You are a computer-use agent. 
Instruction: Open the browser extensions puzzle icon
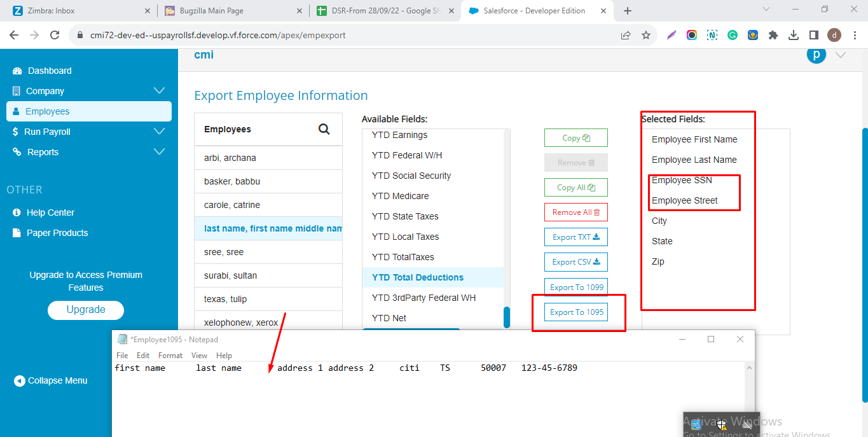[773, 35]
